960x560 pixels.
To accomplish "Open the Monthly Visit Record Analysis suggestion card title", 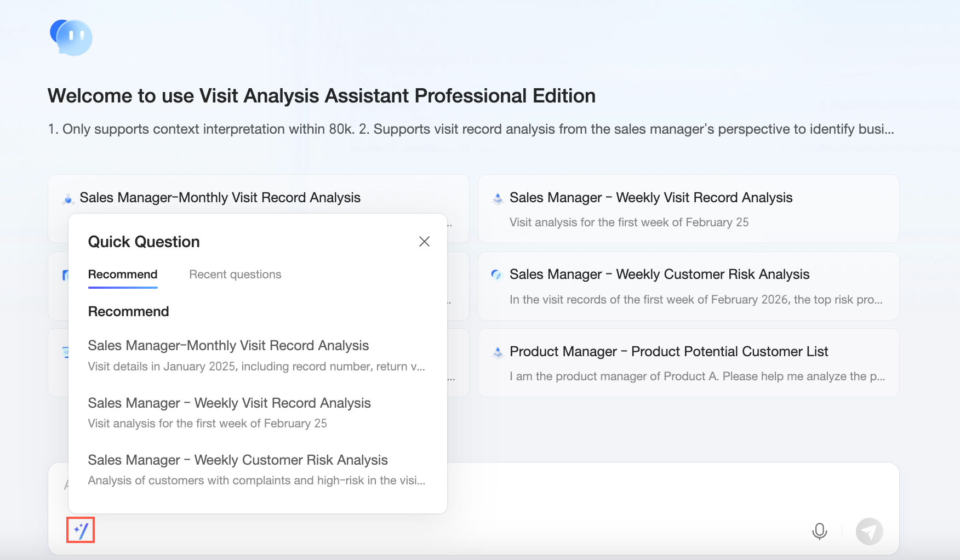I will 220,198.
